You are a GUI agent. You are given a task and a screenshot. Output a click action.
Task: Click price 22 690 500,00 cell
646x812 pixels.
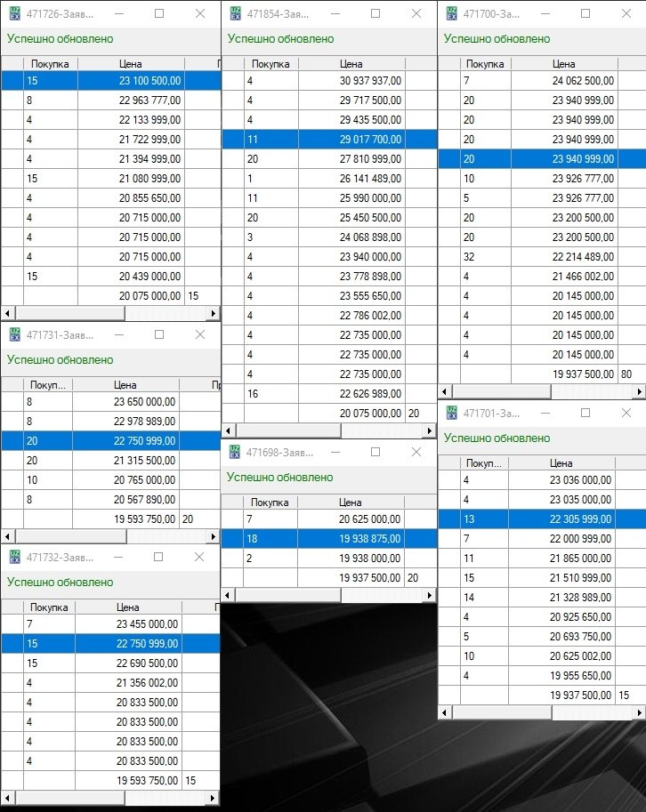tap(128, 663)
